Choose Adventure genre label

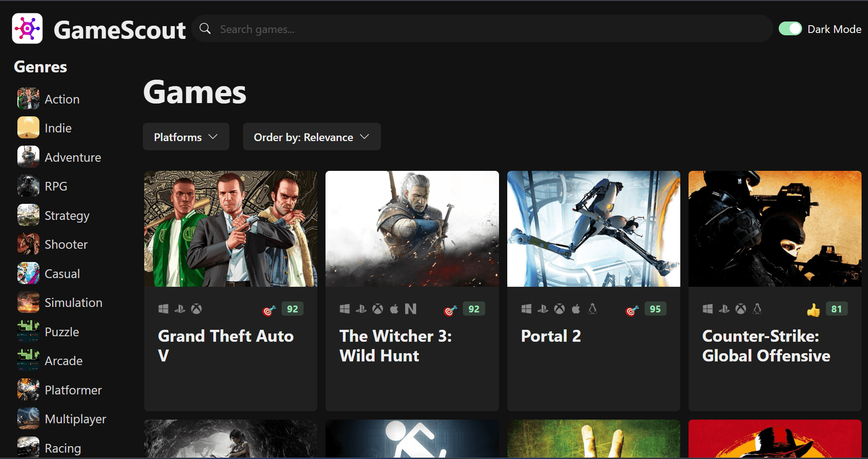tap(73, 158)
